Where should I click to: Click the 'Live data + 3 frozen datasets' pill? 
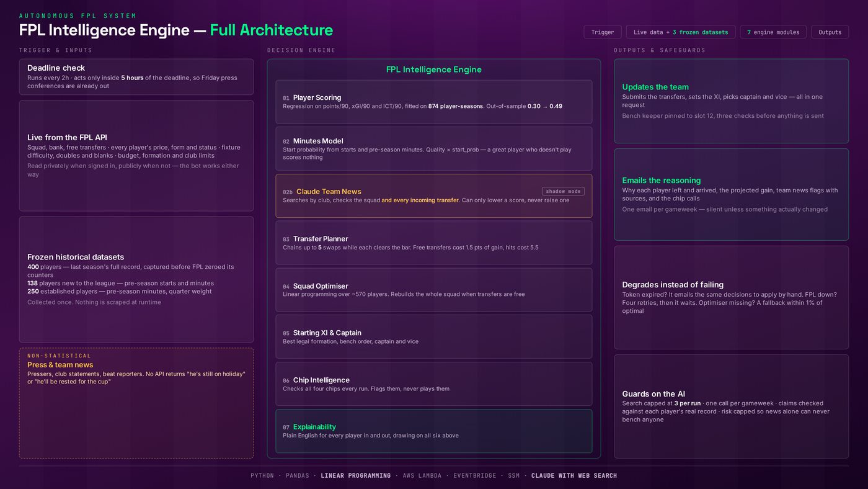681,32
